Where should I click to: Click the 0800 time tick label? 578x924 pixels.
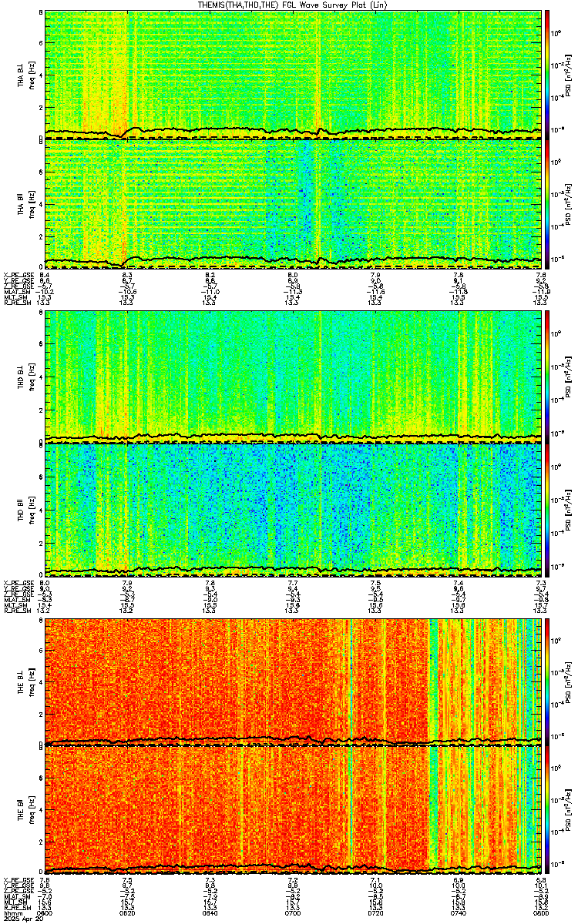540,914
